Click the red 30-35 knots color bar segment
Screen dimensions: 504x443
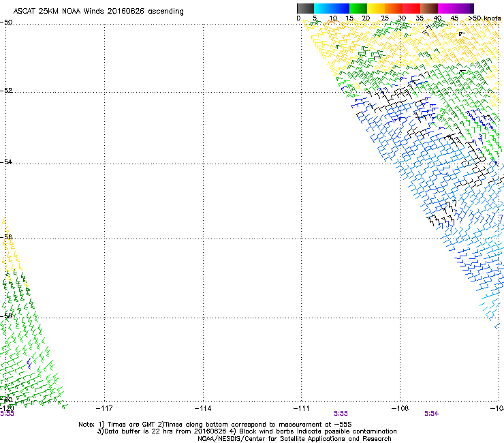tap(411, 8)
